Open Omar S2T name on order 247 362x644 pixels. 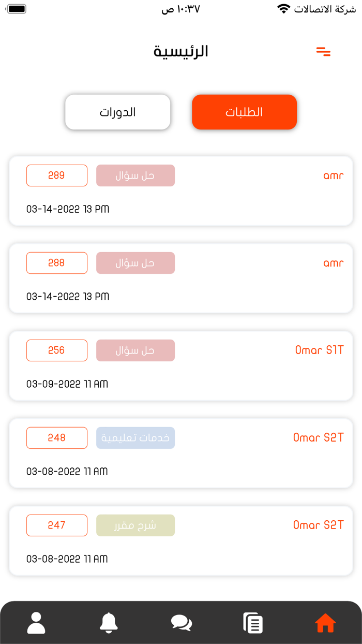(318, 525)
